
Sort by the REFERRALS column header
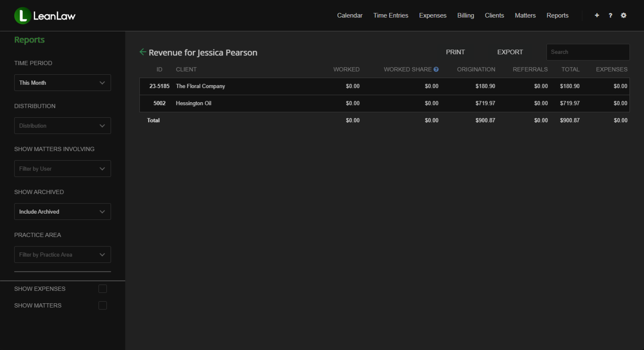[x=530, y=69]
